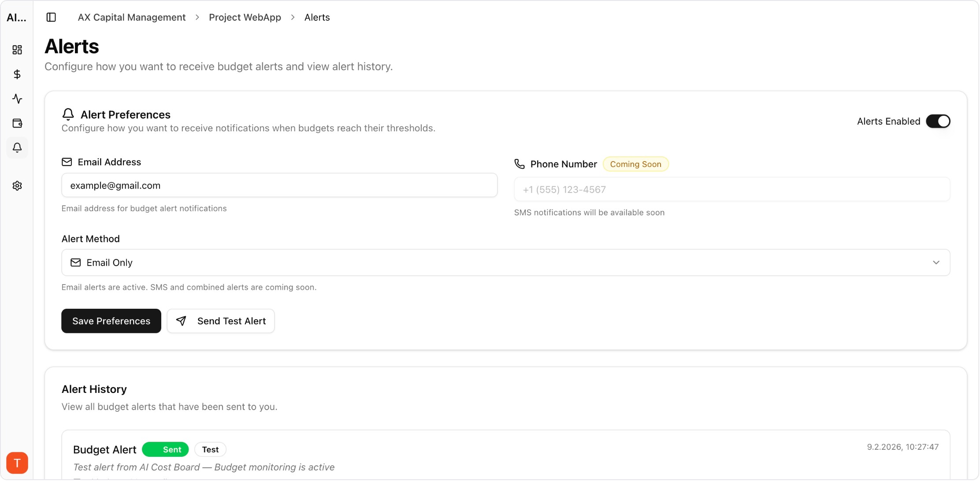Select the wallet budgets icon in sidebar
The width and height of the screenshot is (980, 481).
point(17,123)
